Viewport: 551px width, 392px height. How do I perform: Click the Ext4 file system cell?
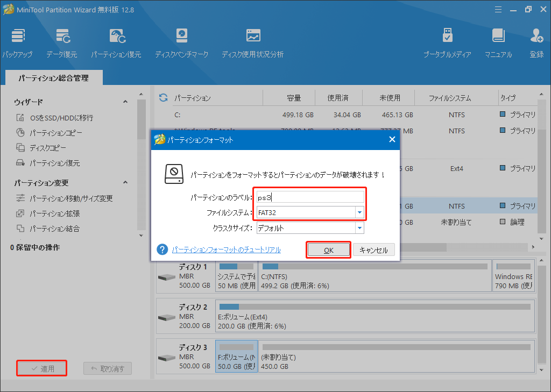[456, 169]
